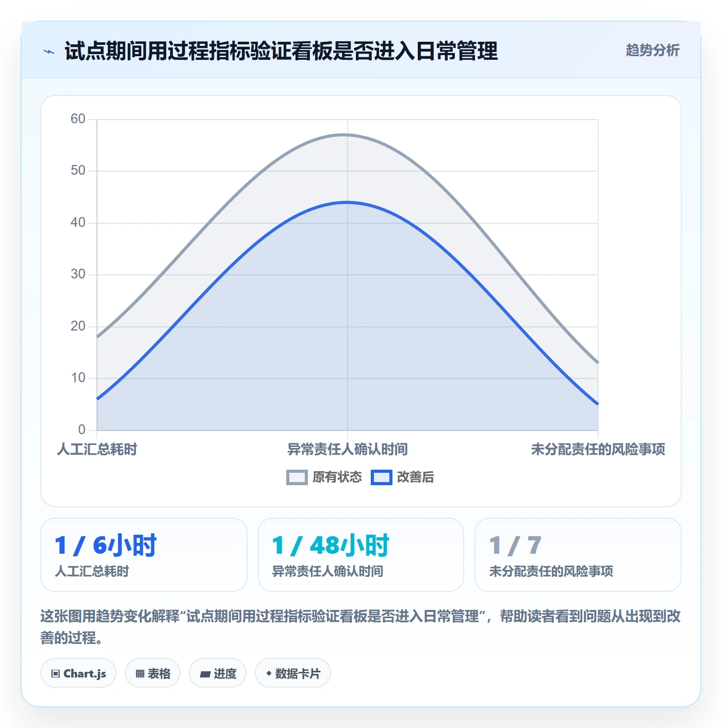Click the chart title 试点期间用过程指标验证看板是否进入日常管理
The image size is (722, 728).
click(x=281, y=51)
